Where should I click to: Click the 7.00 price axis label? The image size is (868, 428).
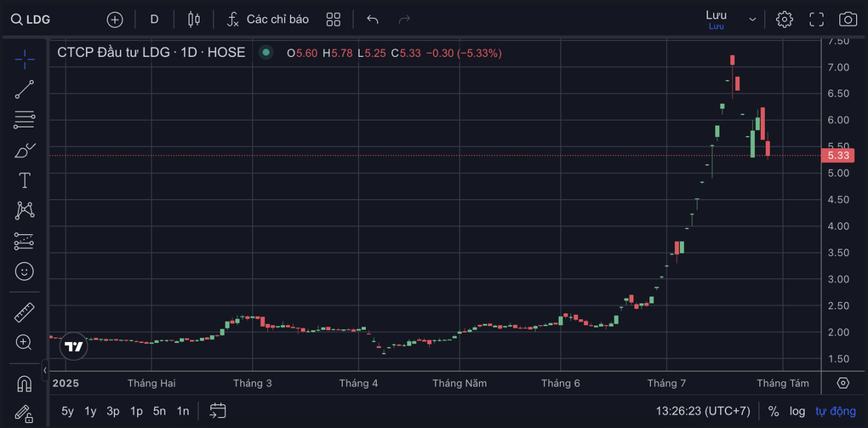(838, 67)
